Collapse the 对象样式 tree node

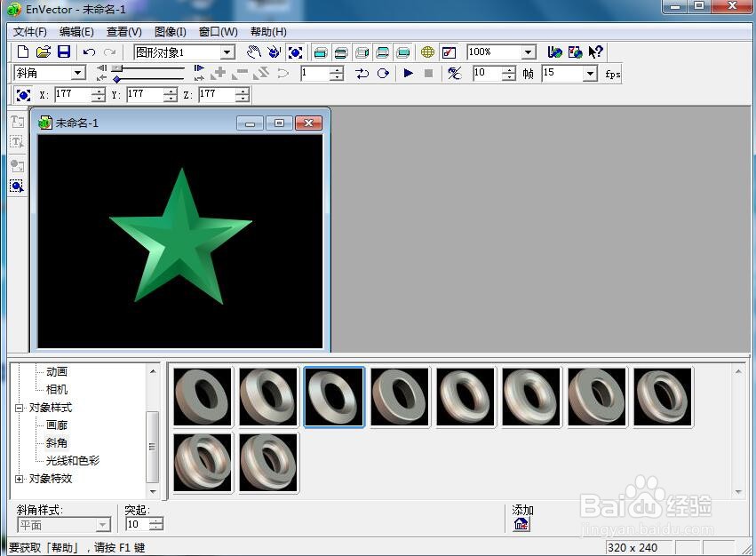(x=19, y=408)
